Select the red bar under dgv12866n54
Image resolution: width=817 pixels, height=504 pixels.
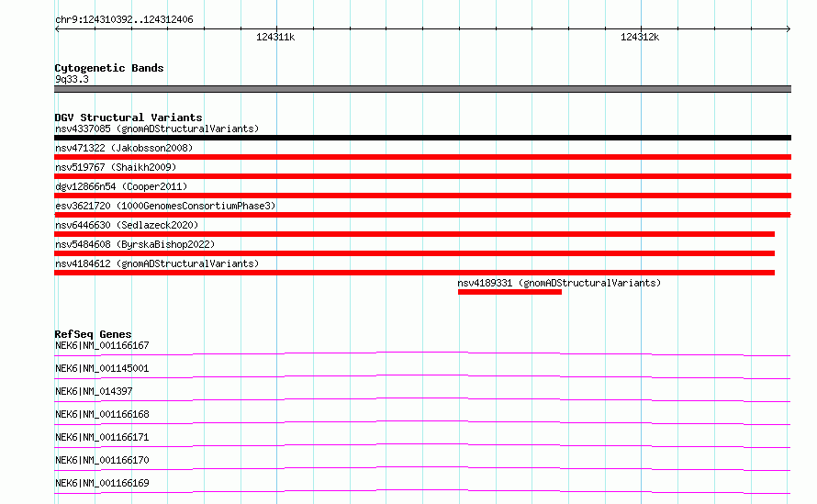pyautogui.click(x=422, y=196)
